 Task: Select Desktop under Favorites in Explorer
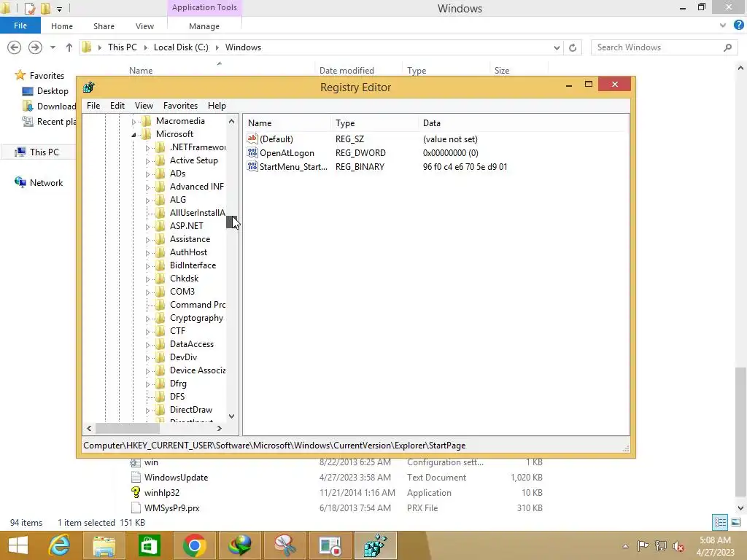click(53, 91)
